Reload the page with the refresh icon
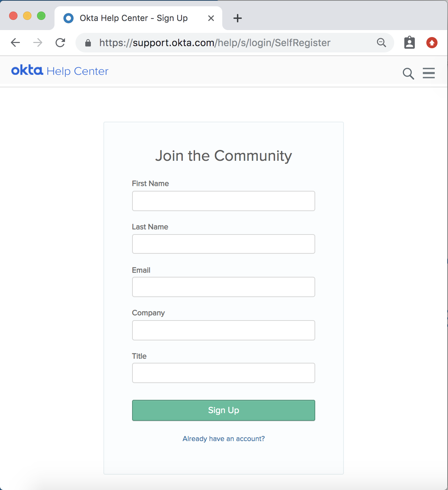 pos(60,43)
